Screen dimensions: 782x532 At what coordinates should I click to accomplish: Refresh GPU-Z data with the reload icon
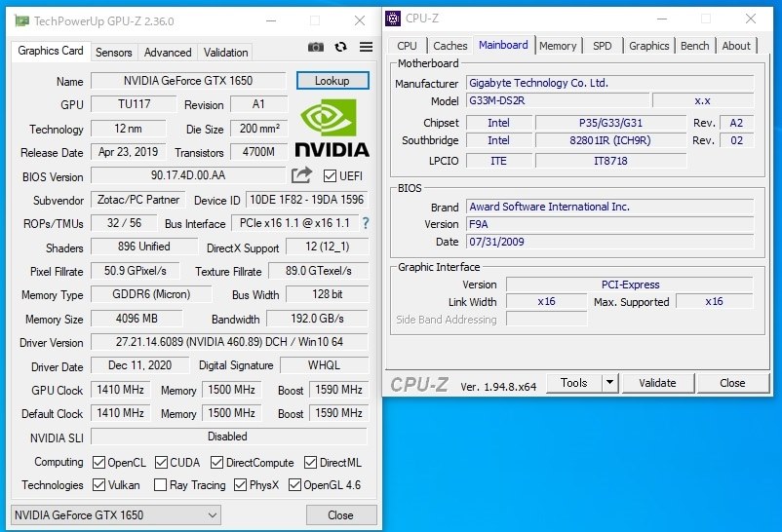[x=340, y=47]
